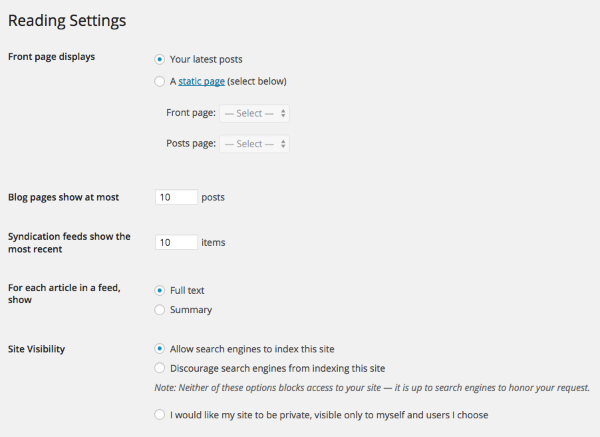Screen dimensions: 600x437
Task: Click the "Syndication feeds show the most recent" label
Action: coord(69,242)
